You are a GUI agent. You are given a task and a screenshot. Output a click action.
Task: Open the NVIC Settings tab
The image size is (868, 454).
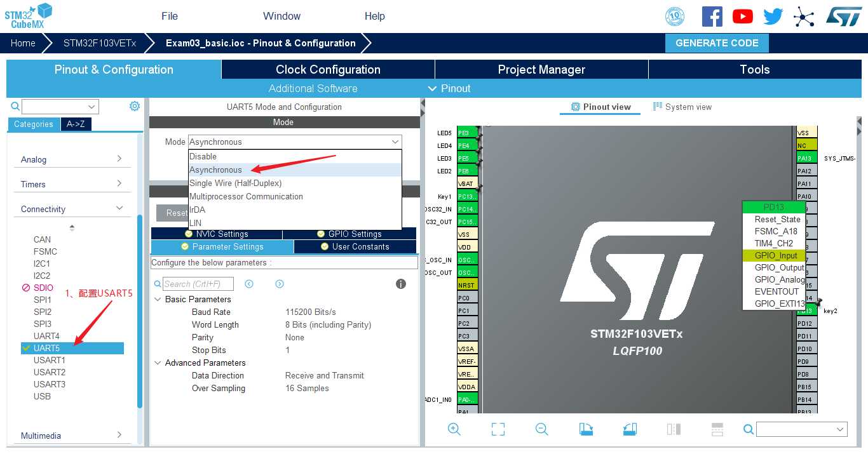click(x=217, y=234)
